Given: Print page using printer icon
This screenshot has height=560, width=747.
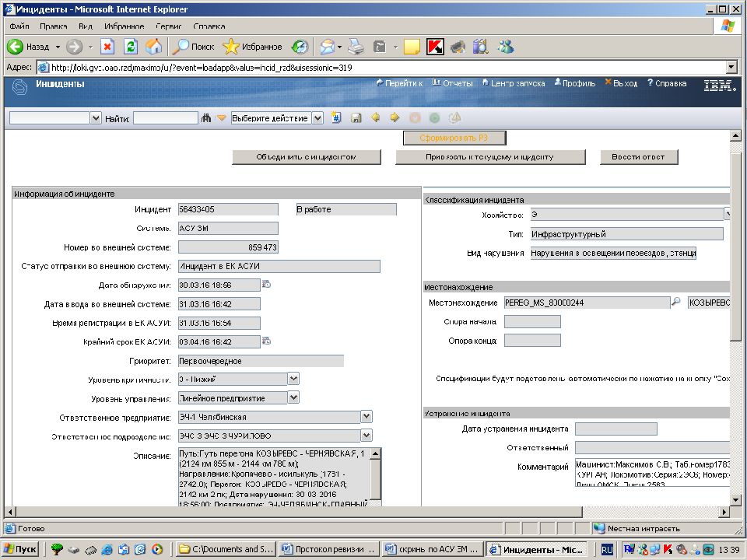Looking at the screenshot, I should (x=356, y=47).
